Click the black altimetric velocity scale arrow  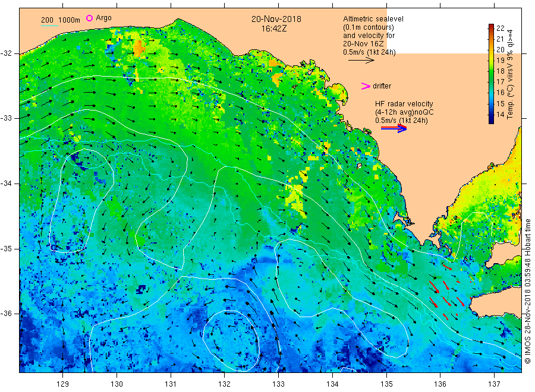[361, 61]
